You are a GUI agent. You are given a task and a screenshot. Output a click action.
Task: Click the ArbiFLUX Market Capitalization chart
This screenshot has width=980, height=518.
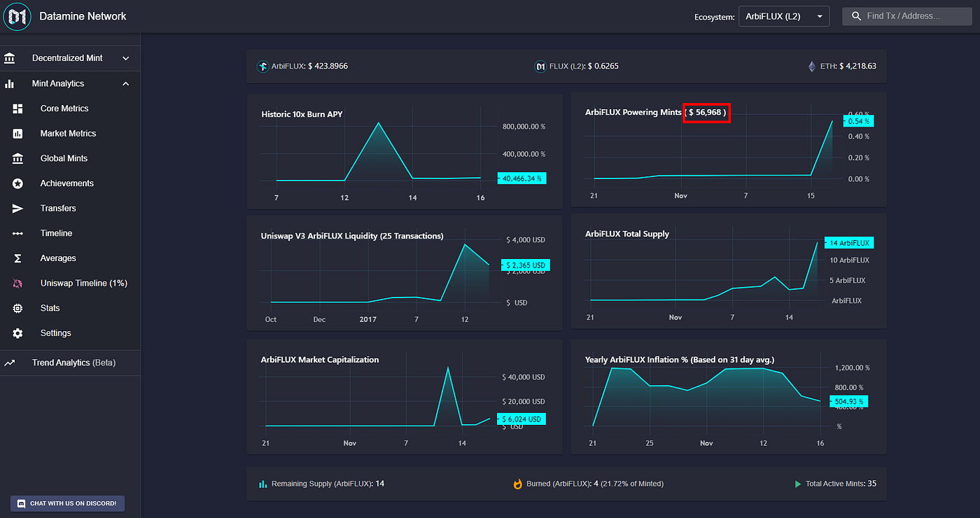pyautogui.click(x=405, y=398)
